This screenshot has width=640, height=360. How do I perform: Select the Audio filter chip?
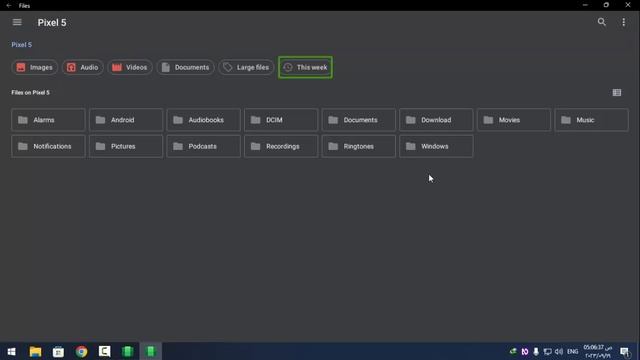(x=82, y=67)
